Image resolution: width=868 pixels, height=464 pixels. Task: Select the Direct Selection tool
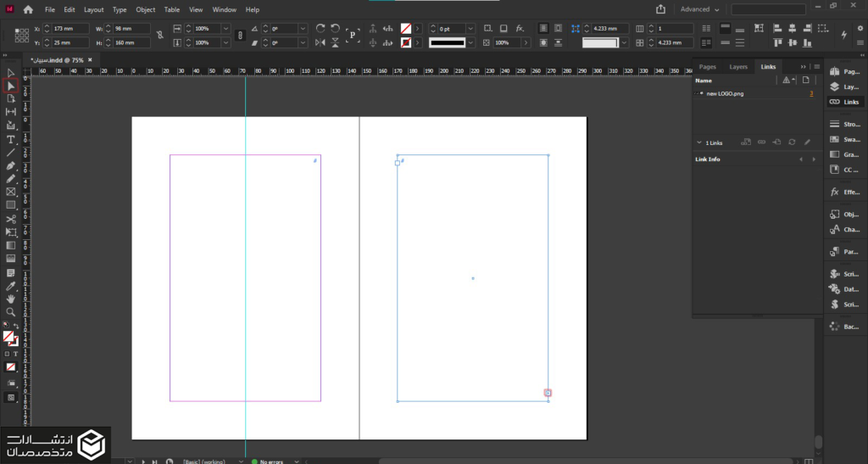click(11, 86)
